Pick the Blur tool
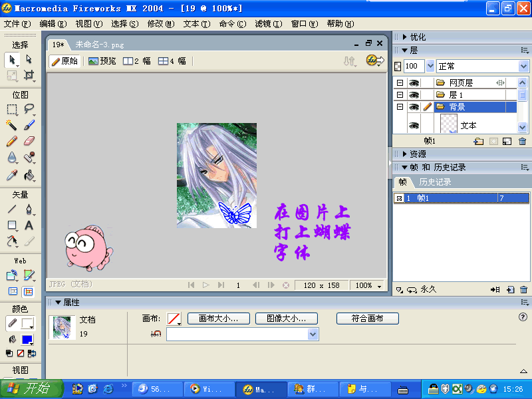 point(12,158)
